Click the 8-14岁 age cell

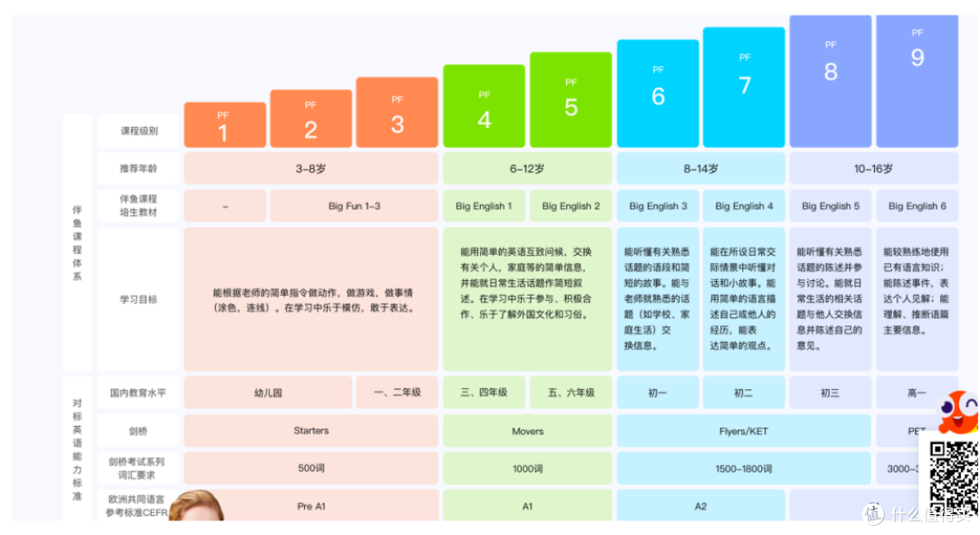(701, 169)
